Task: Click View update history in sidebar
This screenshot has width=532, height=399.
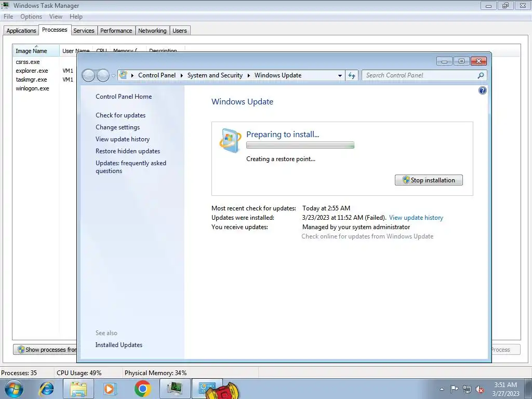Action: click(x=123, y=139)
